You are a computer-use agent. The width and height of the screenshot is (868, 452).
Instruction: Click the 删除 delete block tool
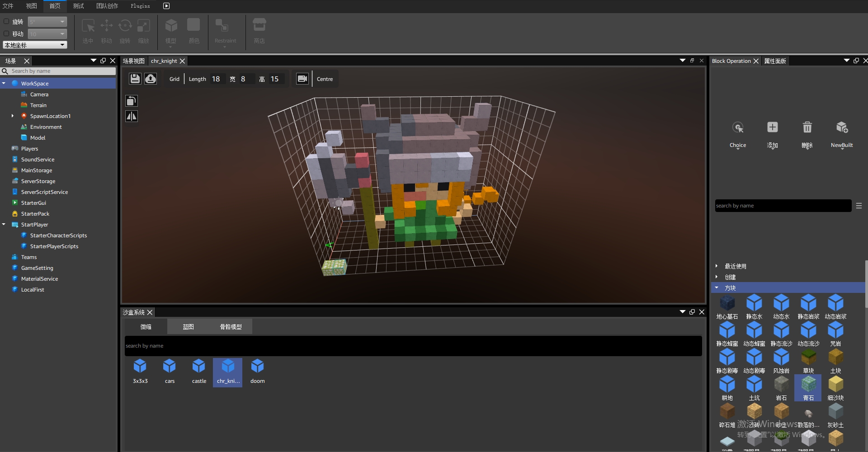tap(807, 135)
